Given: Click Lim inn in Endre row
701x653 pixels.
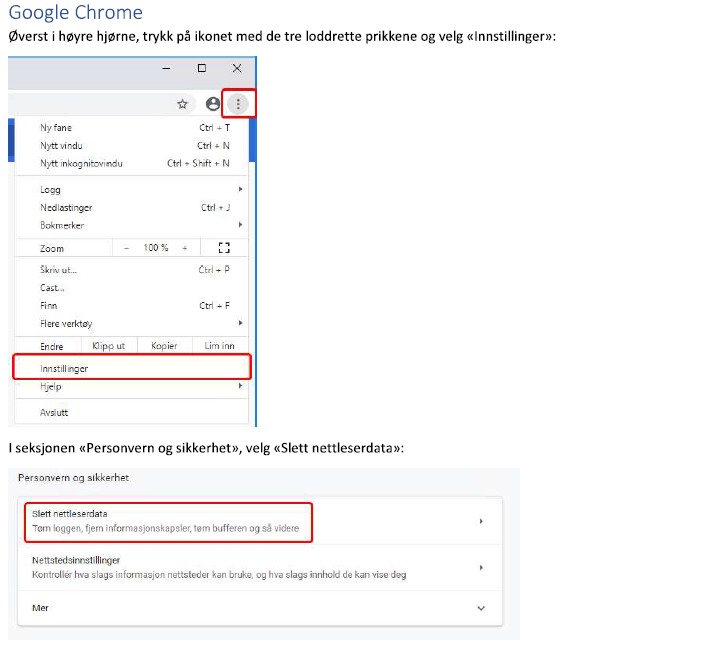Looking at the screenshot, I should point(220,346).
